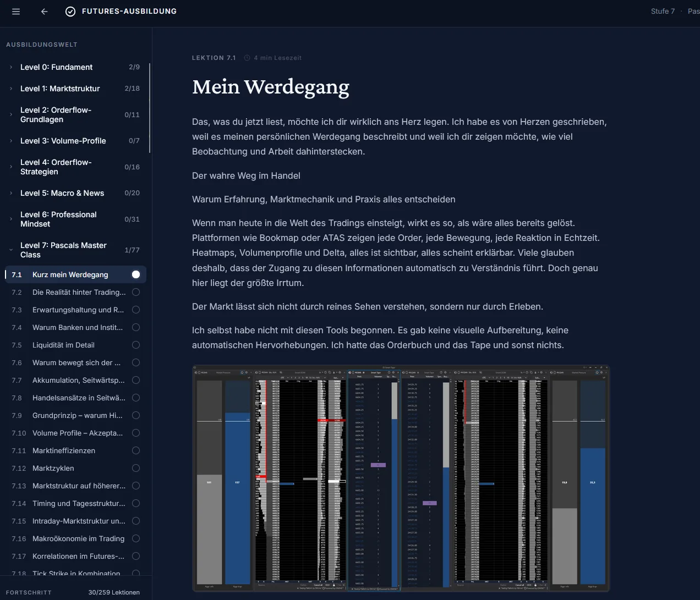Image resolution: width=700 pixels, height=600 pixels.
Task: Select Level 5: Macro & News section
Action: [x=75, y=193]
